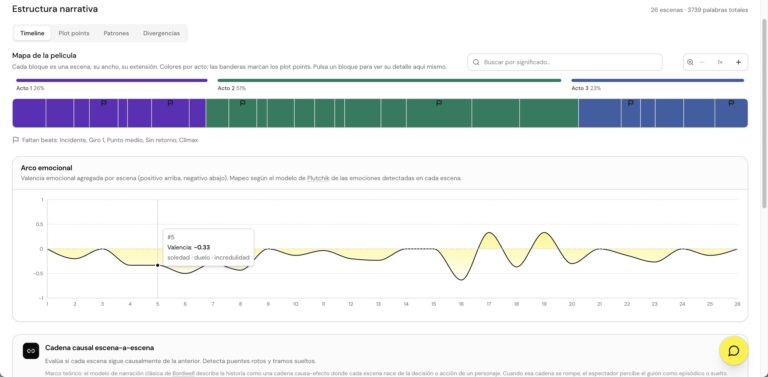This screenshot has width=768, height=377.
Task: Click the zoom in plus icon
Action: coord(738,62)
